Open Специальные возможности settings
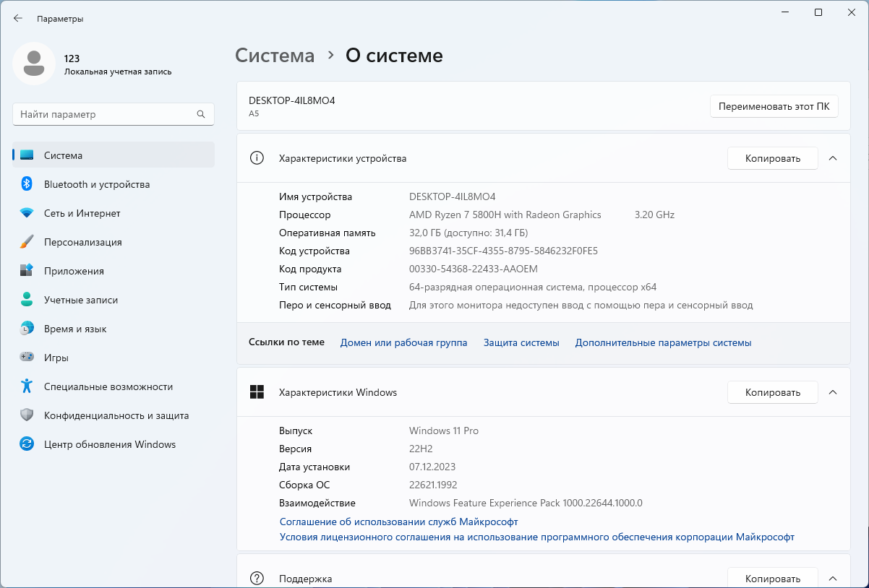Image resolution: width=869 pixels, height=588 pixels. pyautogui.click(x=114, y=386)
